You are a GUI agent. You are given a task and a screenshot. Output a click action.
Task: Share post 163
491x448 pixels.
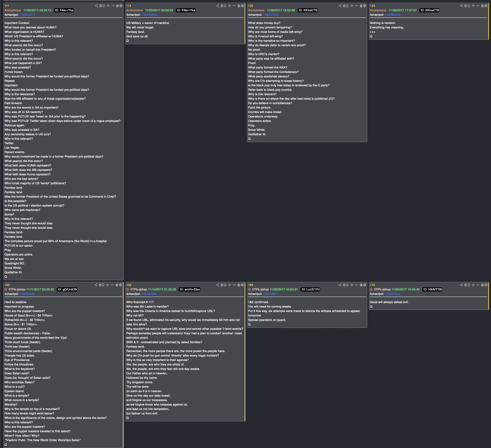[x=340, y=285]
